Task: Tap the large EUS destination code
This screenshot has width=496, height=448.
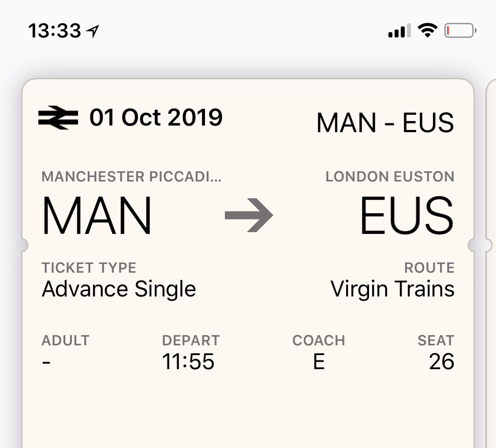Action: (x=406, y=216)
